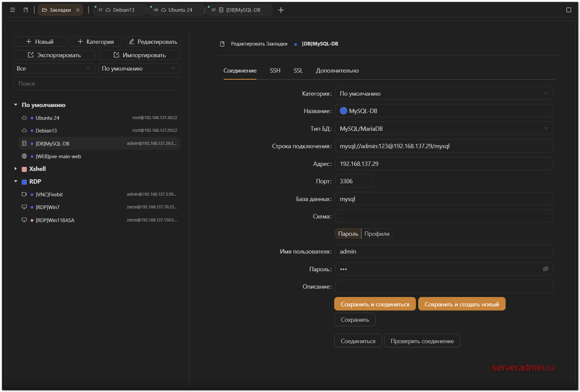Click the Экспортировать button
Screen dimensions: 580x392
point(54,55)
